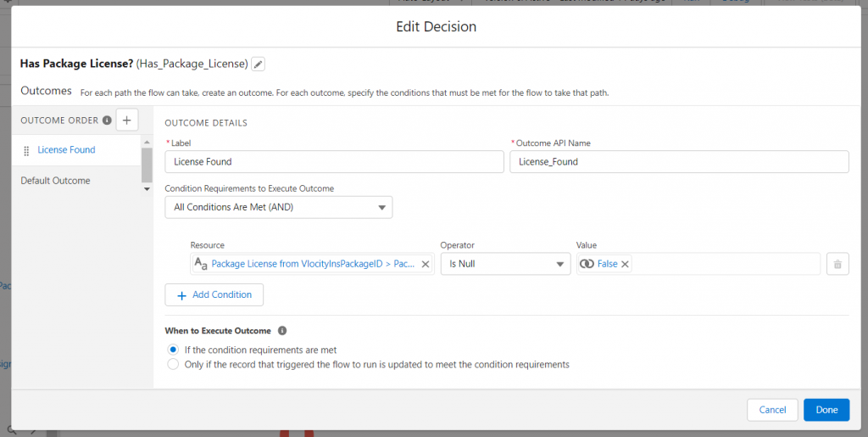Click outcome list scrollbar down arrow
868x437 pixels.
tap(147, 189)
